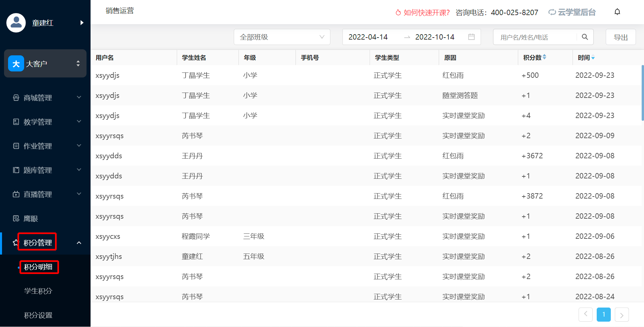Click the 手机号 column header
The height and width of the screenshot is (327, 644).
[310, 58]
